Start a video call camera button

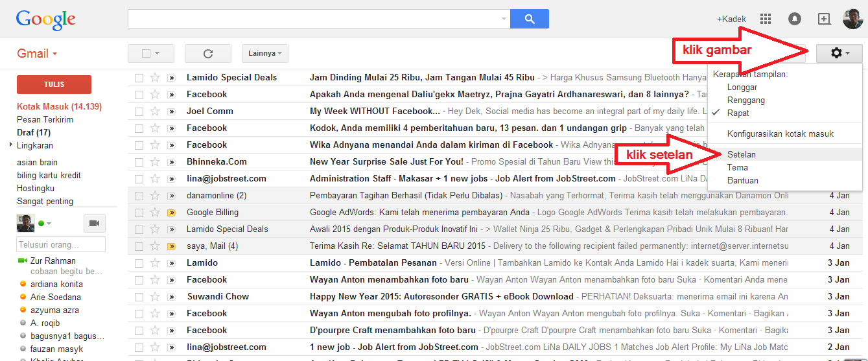(95, 224)
